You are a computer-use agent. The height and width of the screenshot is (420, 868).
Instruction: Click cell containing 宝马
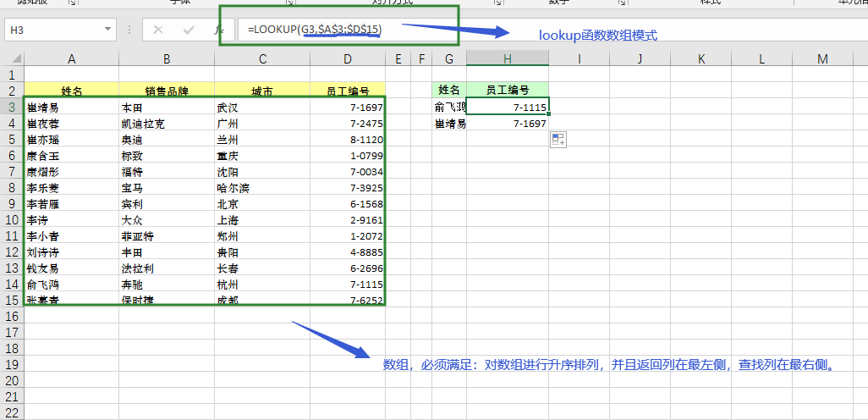(167, 188)
